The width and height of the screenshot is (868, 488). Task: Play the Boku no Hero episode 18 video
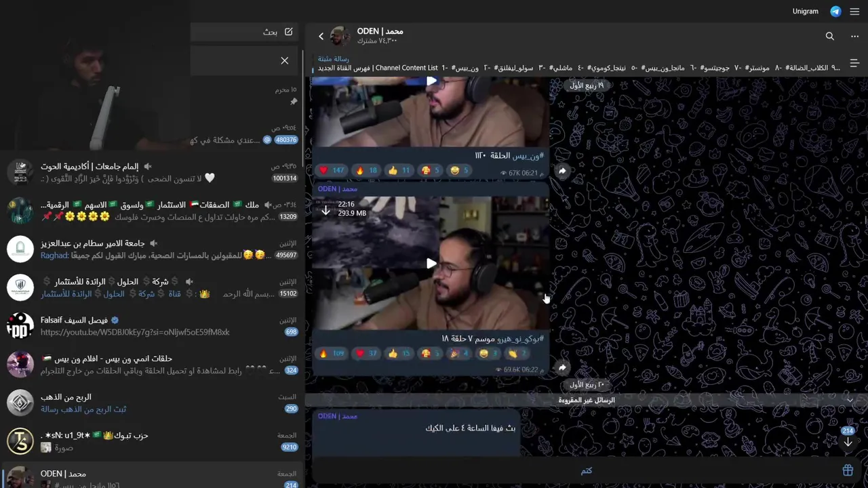tap(431, 264)
